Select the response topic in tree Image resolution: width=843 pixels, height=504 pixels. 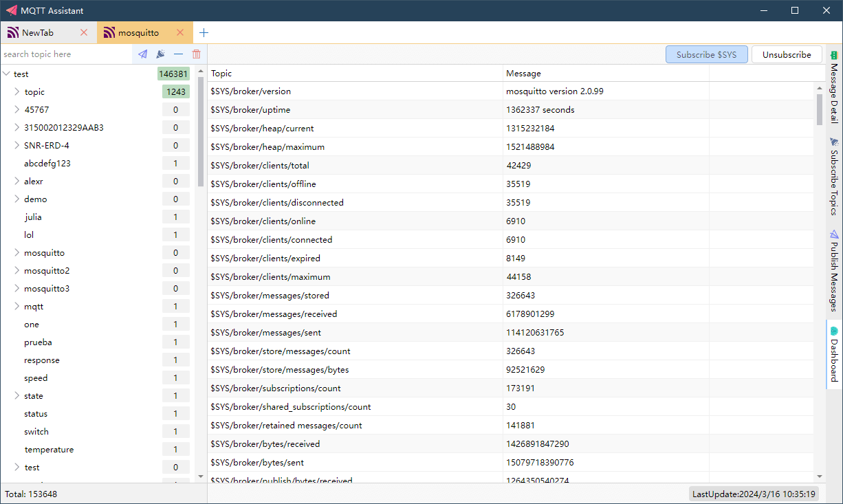pyautogui.click(x=42, y=360)
